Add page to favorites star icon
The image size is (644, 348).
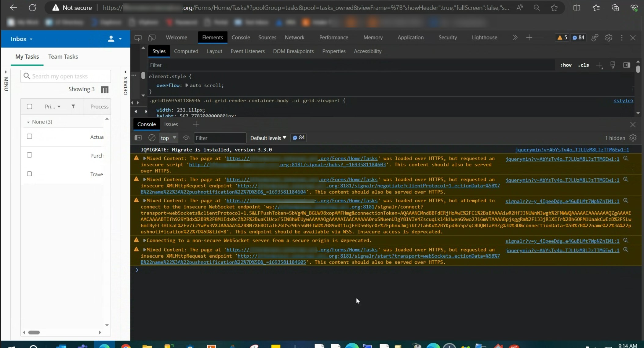(x=554, y=8)
